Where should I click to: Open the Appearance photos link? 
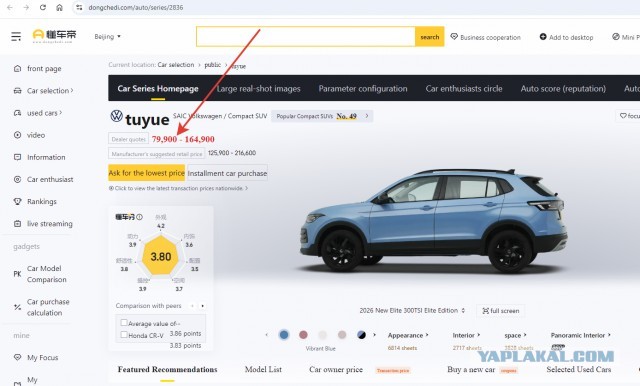click(407, 335)
